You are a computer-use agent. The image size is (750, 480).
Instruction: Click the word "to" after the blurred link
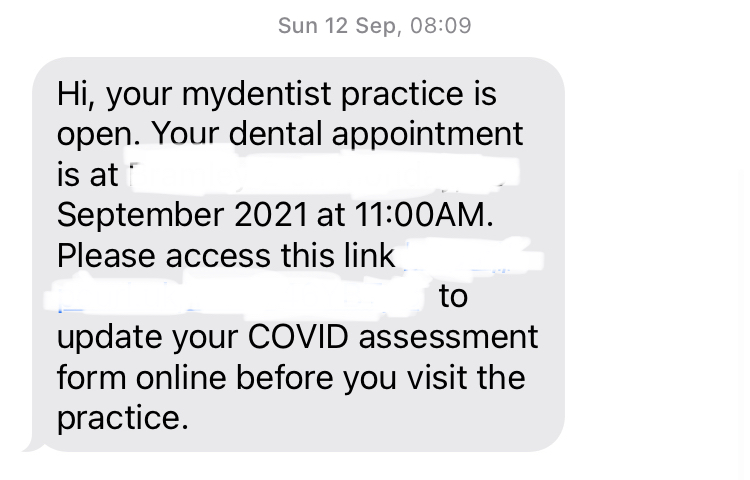[x=452, y=297]
